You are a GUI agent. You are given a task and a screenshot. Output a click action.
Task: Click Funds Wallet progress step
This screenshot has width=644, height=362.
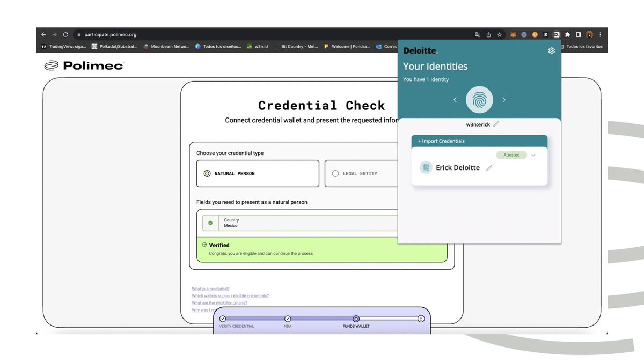(356, 319)
